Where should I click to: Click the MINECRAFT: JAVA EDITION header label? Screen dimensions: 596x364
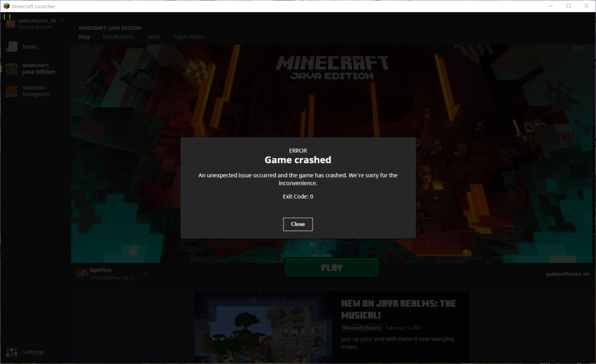(x=110, y=28)
